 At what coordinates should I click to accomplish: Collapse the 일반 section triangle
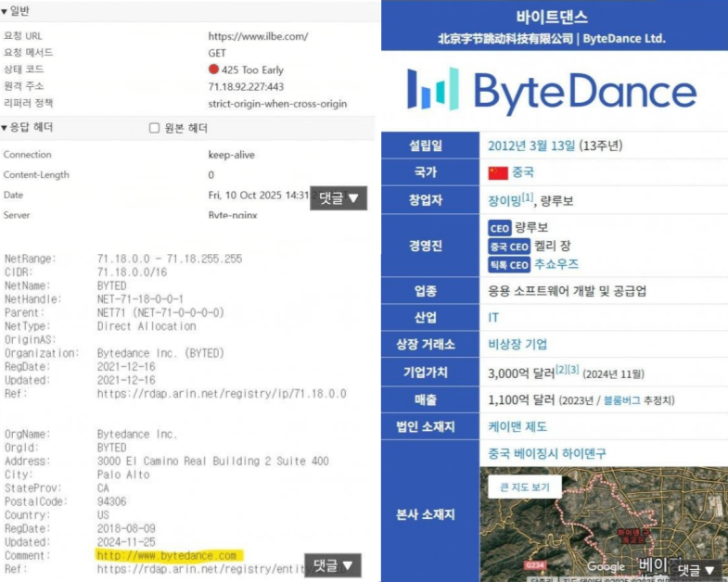(5, 11)
